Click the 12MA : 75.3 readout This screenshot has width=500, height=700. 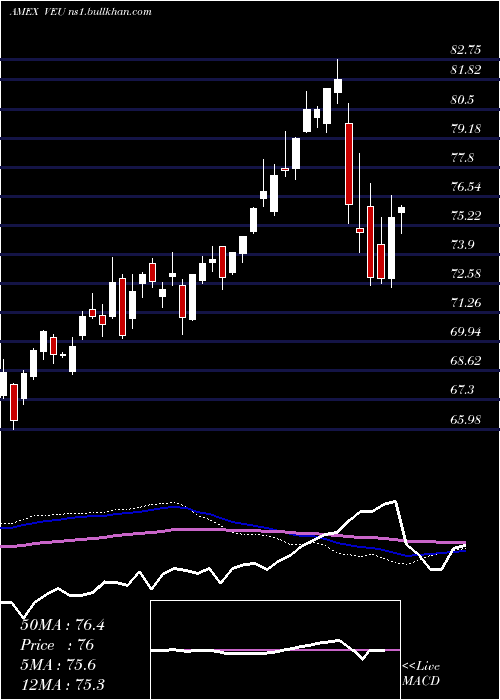coord(62,684)
